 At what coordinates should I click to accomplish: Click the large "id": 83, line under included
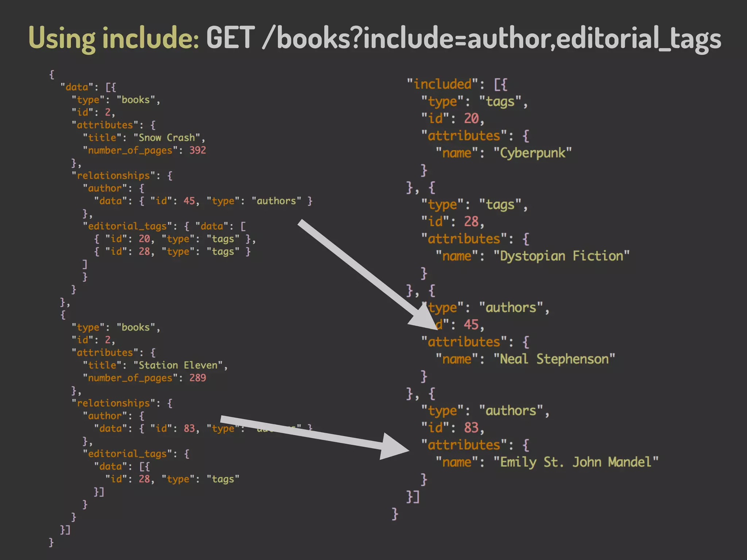click(453, 428)
